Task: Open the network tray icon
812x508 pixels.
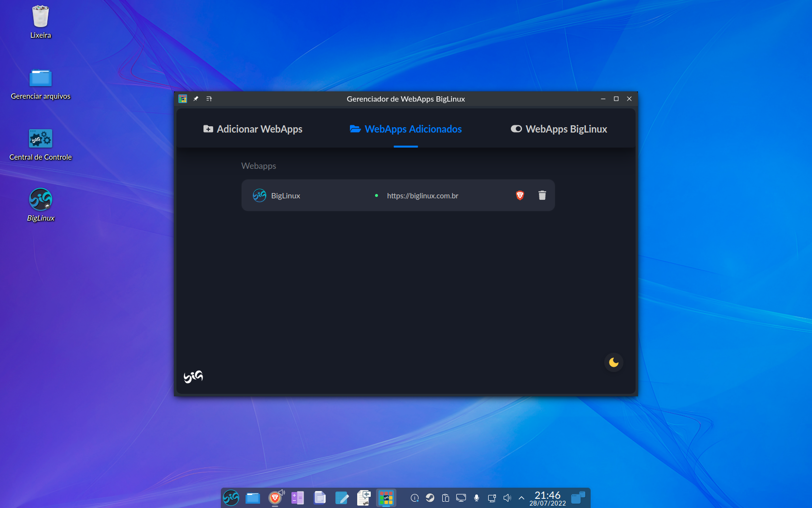Action: pos(492,498)
